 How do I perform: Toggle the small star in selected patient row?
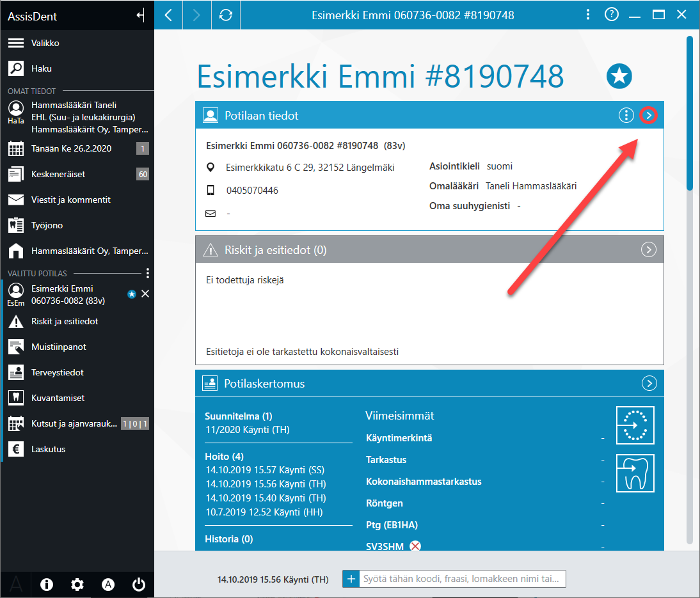(x=132, y=294)
